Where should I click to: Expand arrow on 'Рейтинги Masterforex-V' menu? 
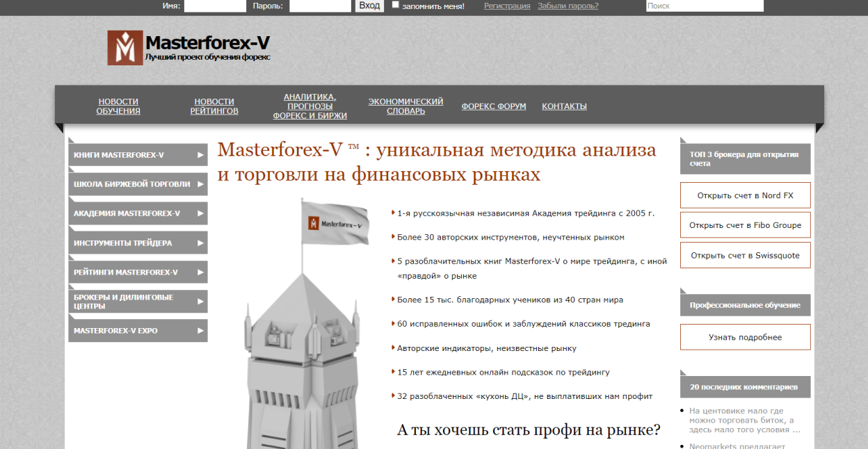point(200,272)
